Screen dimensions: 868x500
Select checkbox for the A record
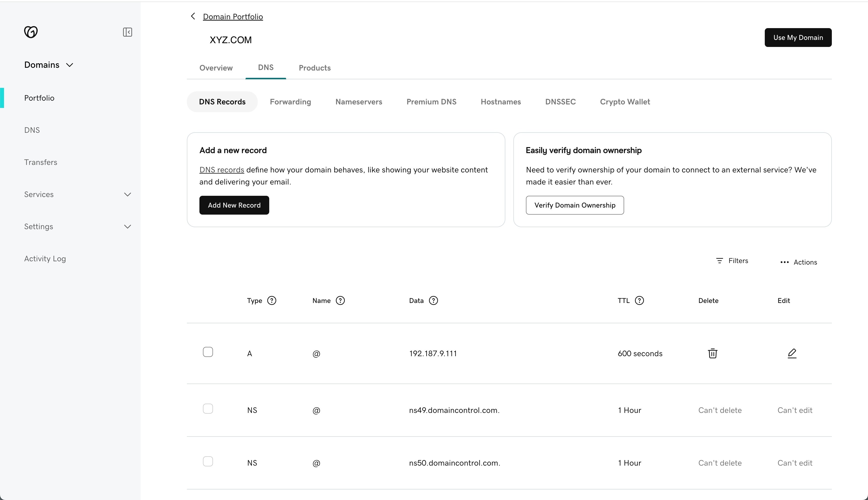[x=208, y=352]
